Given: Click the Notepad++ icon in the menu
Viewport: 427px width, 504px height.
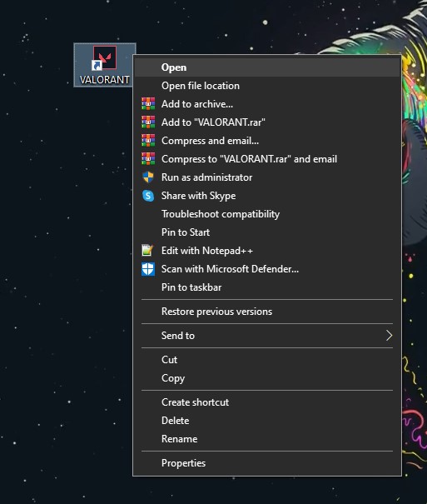Looking at the screenshot, I should (148, 251).
